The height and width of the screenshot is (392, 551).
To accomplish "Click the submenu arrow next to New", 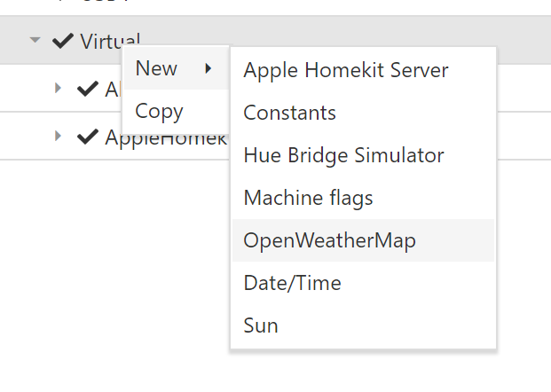I will tap(209, 68).
